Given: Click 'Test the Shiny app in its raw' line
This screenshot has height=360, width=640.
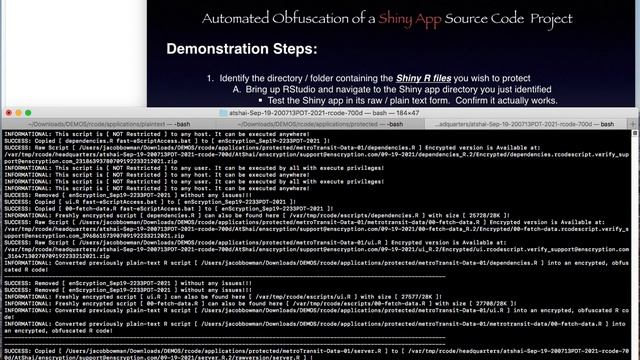Looking at the screenshot, I should click(408, 100).
